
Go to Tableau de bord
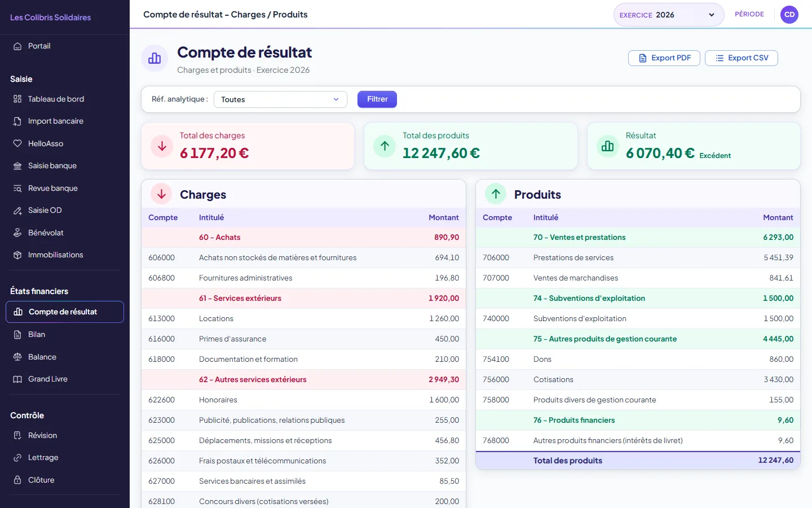[x=65, y=99]
